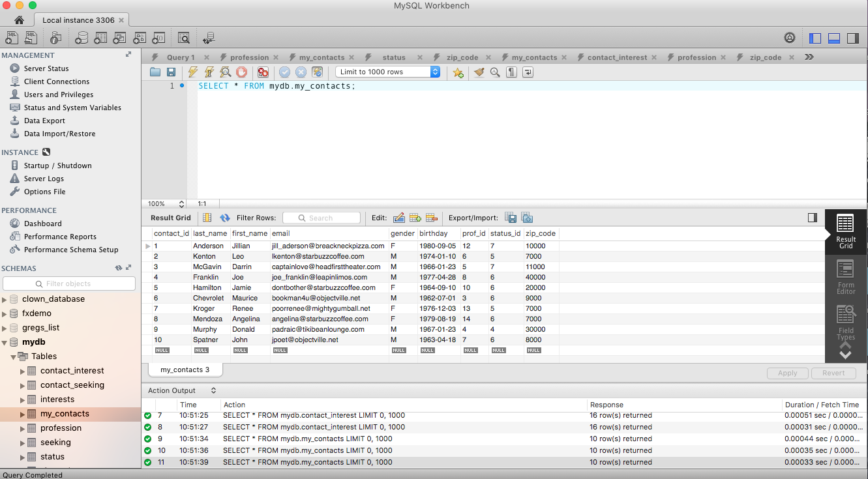Image resolution: width=868 pixels, height=479 pixels.
Task: Toggle the bottom output panel visibility
Action: click(833, 38)
